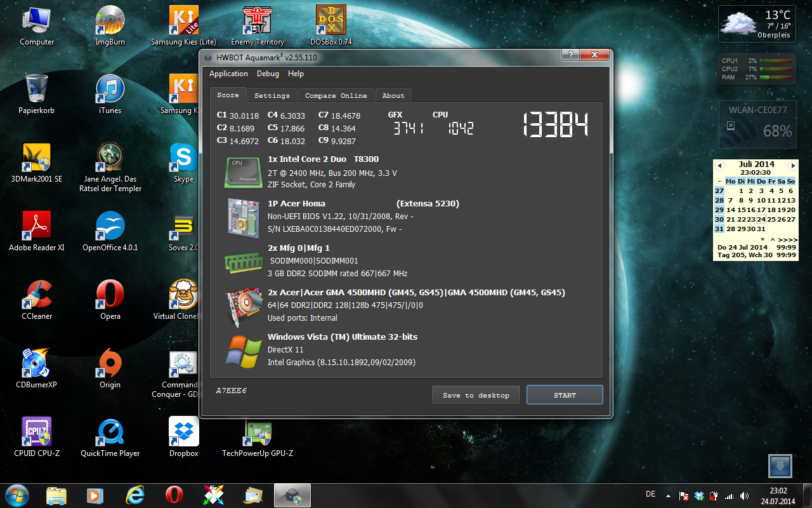Viewport: 812px width, 508px height.
Task: Click the START benchmark button
Action: point(565,395)
